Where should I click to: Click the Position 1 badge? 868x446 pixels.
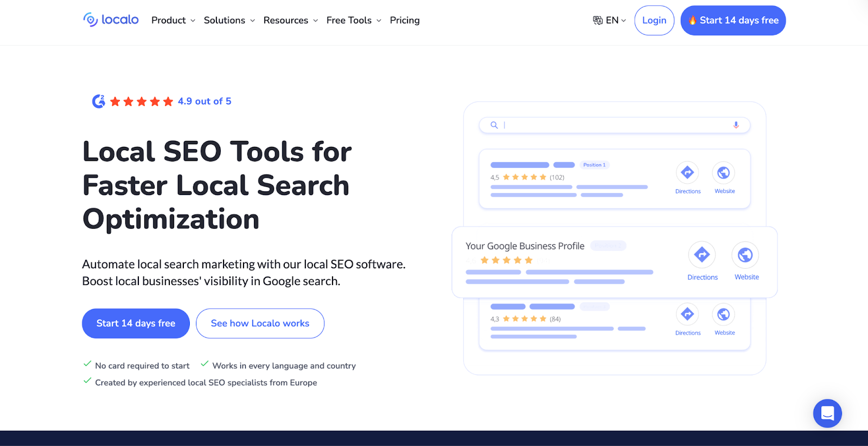click(595, 165)
